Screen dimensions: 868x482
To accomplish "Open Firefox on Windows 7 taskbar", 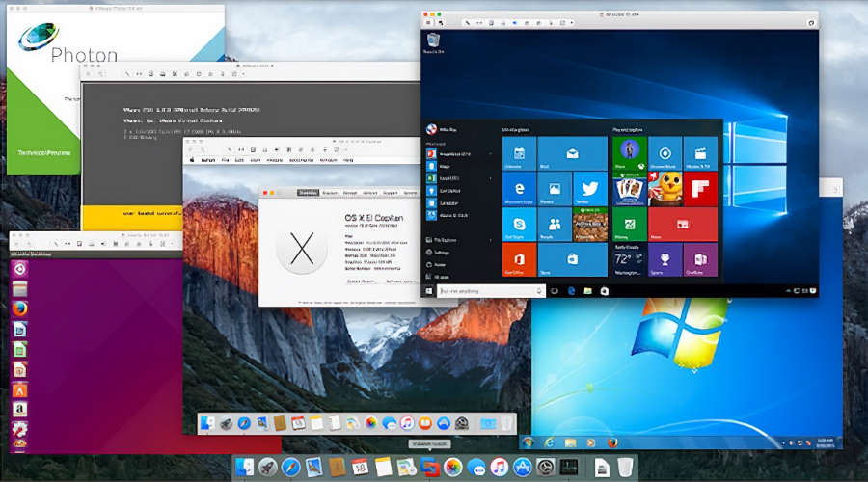I will 612,442.
